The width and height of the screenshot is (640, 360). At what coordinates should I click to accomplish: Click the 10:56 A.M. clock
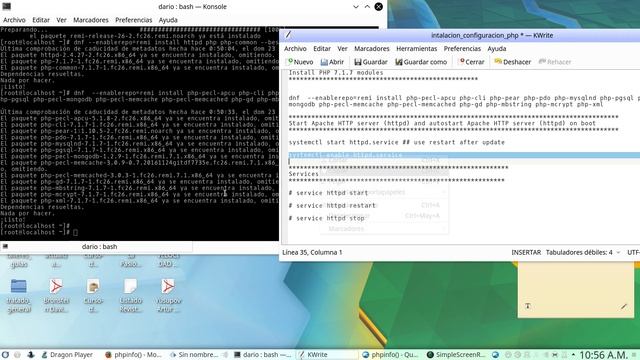pyautogui.click(x=603, y=355)
